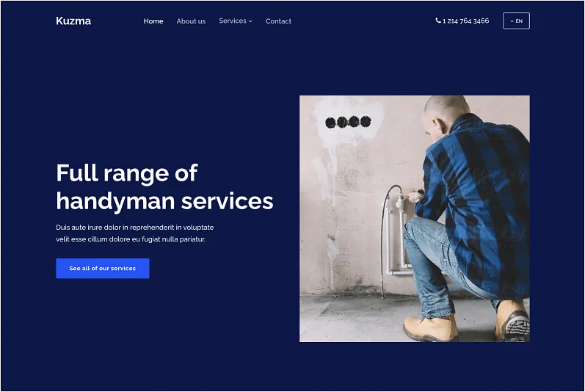Click the 'Full range of handyman services' heading
This screenshot has height=392, width=585.
coord(164,187)
